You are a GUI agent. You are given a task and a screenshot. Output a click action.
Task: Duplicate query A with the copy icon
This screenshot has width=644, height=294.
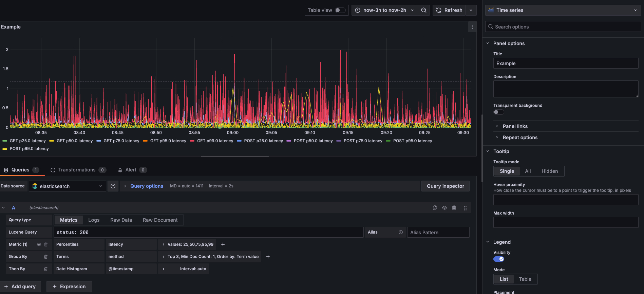click(x=435, y=208)
